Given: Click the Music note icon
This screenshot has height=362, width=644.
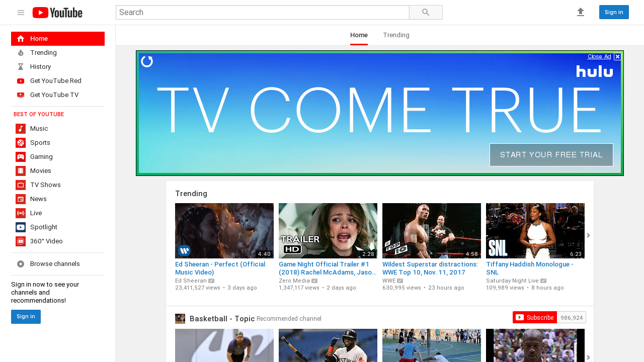Looking at the screenshot, I should (21, 129).
